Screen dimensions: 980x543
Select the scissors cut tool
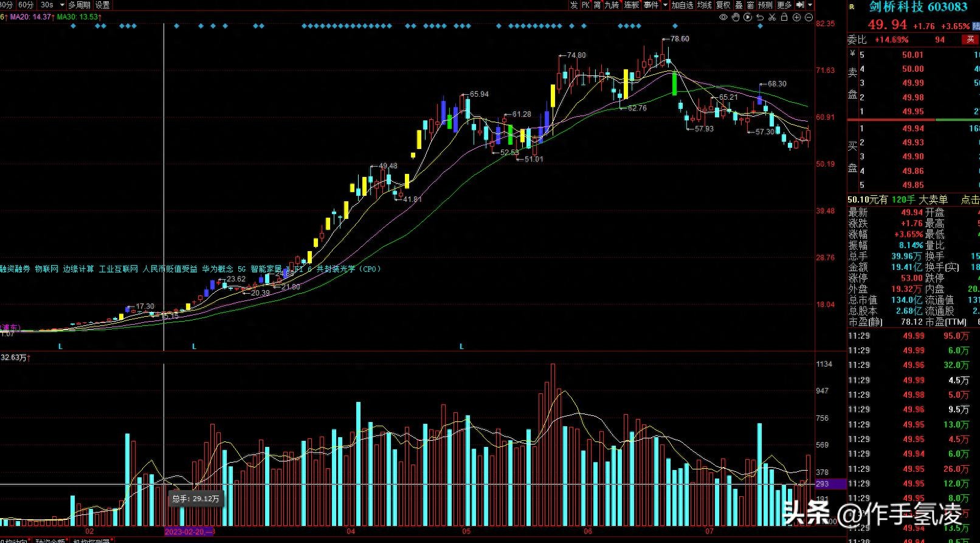(772, 18)
